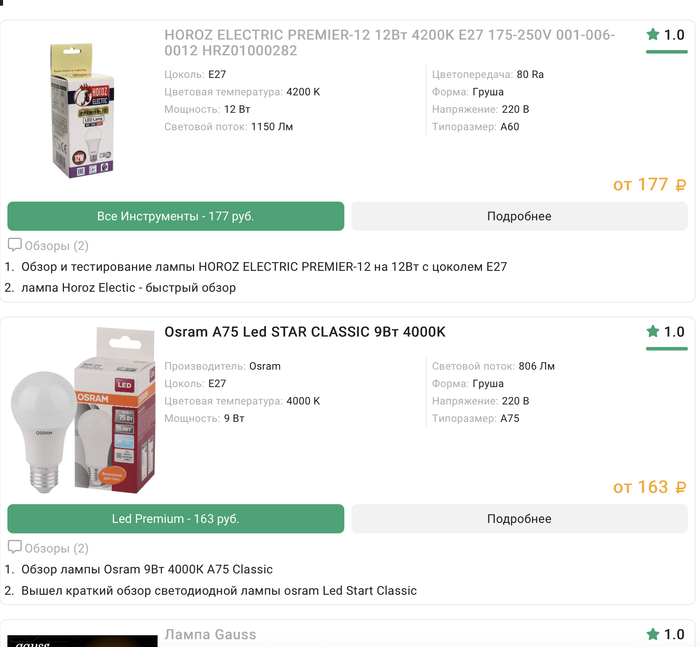Open the Osram A75 Led STAR CLASSIC title

coord(305,332)
